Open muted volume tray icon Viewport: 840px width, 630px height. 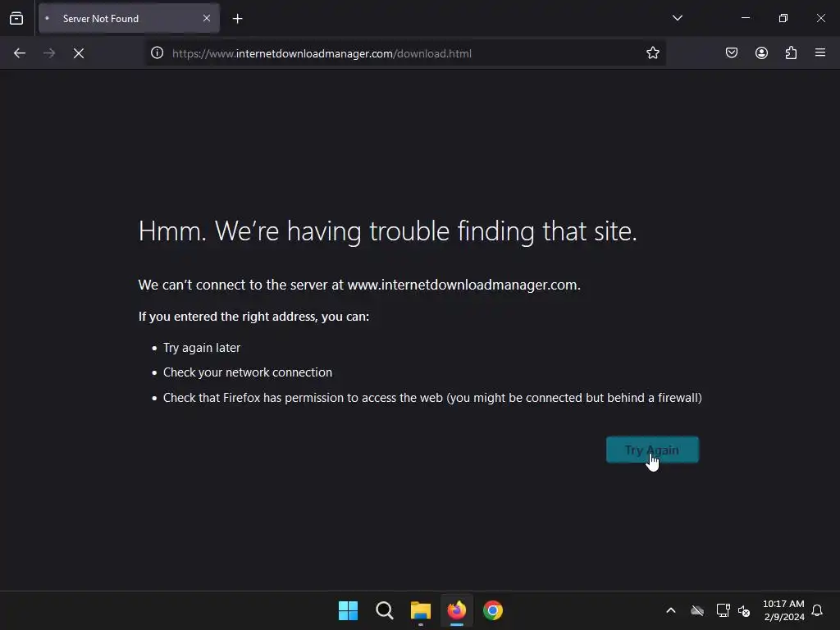(744, 610)
